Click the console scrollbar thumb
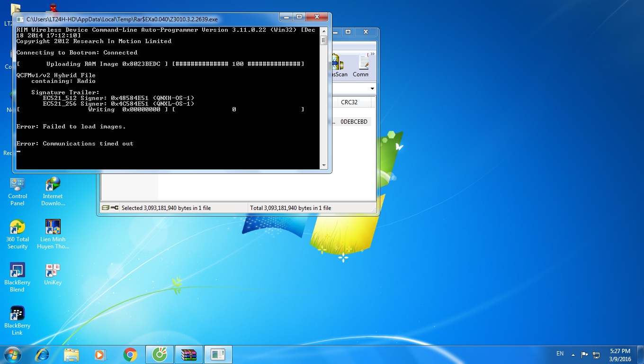This screenshot has width=644, height=364. click(x=324, y=40)
